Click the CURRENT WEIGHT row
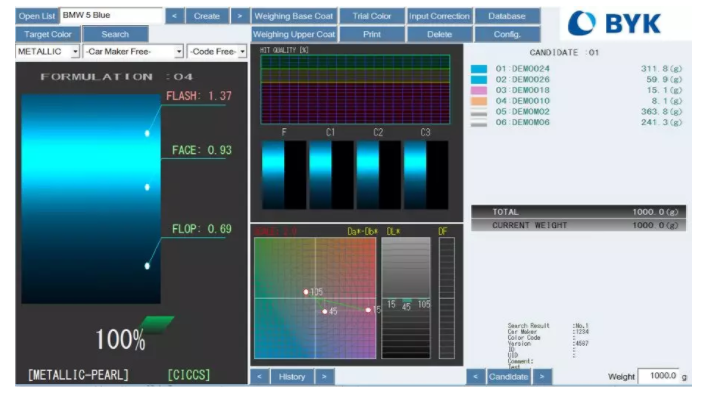 click(578, 225)
